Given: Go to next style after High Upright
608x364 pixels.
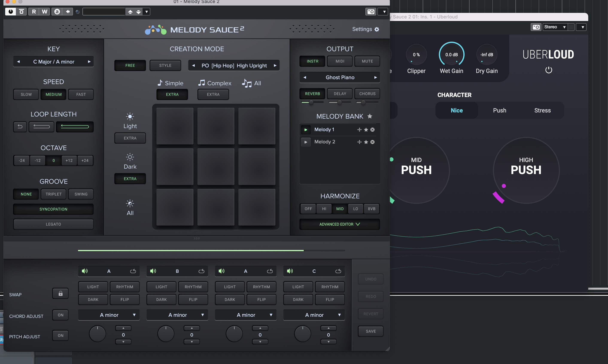Looking at the screenshot, I should pos(275,65).
